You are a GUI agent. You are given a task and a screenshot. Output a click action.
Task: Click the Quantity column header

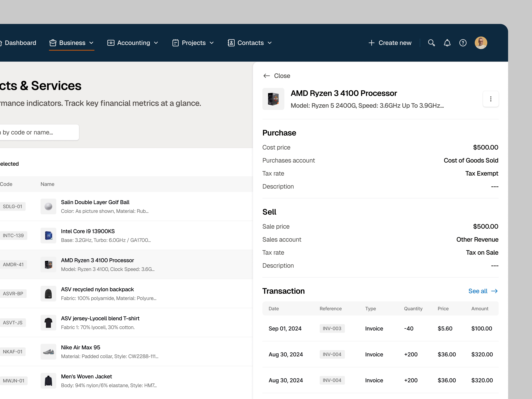click(413, 309)
